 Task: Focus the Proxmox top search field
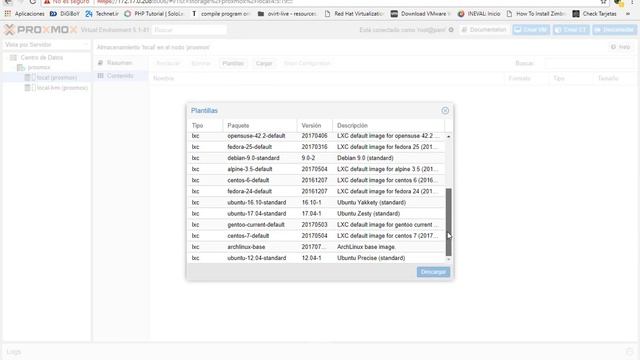pyautogui.click(x=189, y=30)
